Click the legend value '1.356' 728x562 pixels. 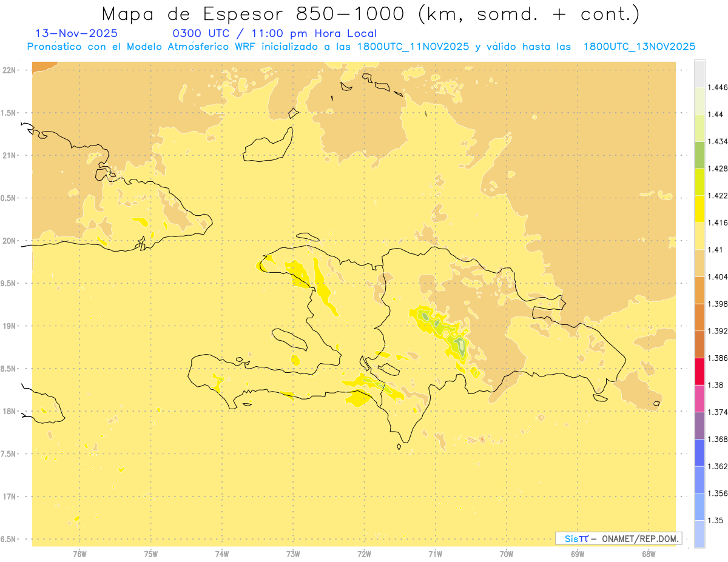click(x=718, y=493)
